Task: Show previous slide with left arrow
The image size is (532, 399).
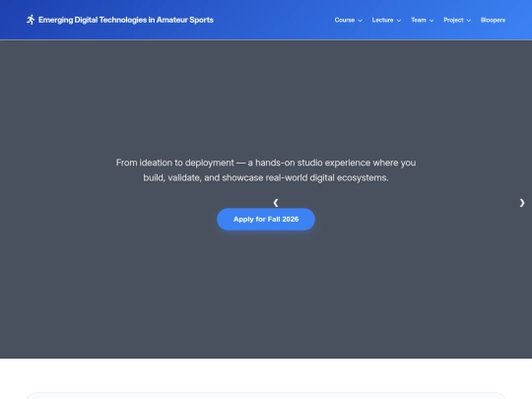Action: [276, 203]
